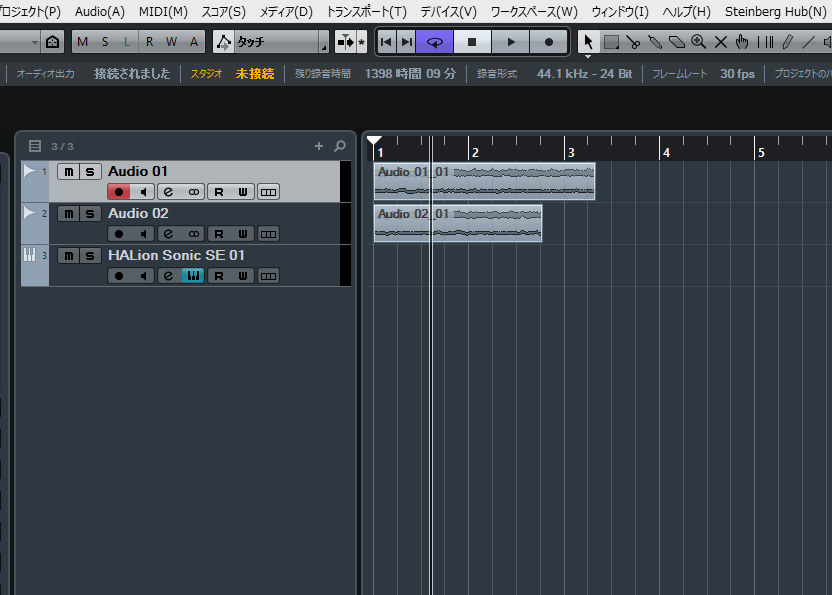Click the constrain delay compensation icon

click(53, 42)
